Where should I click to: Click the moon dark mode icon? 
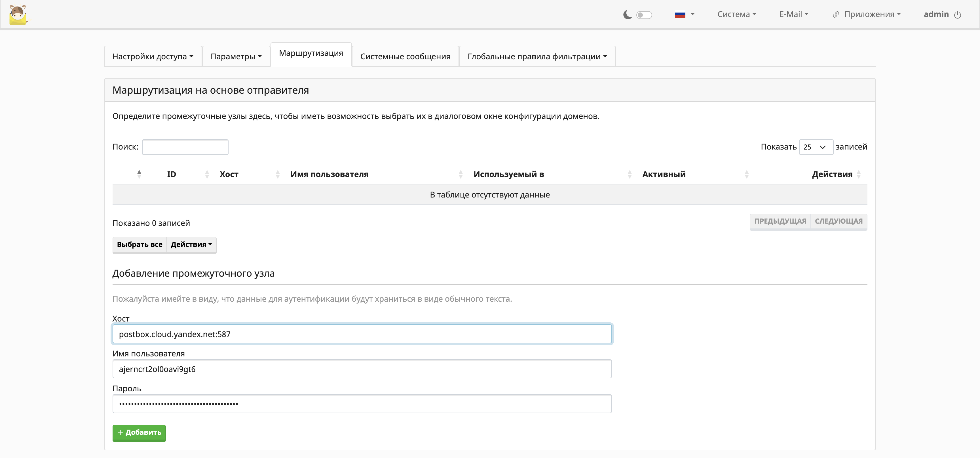coord(627,14)
